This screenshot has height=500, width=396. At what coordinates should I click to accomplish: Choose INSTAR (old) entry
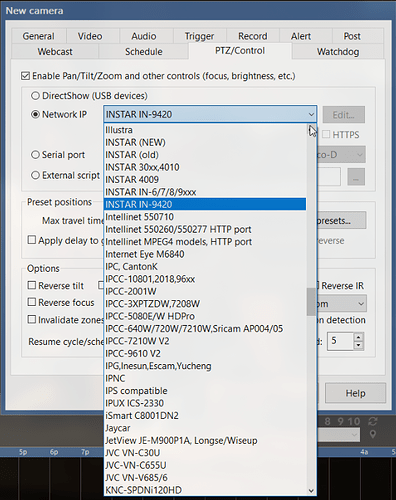(205, 155)
